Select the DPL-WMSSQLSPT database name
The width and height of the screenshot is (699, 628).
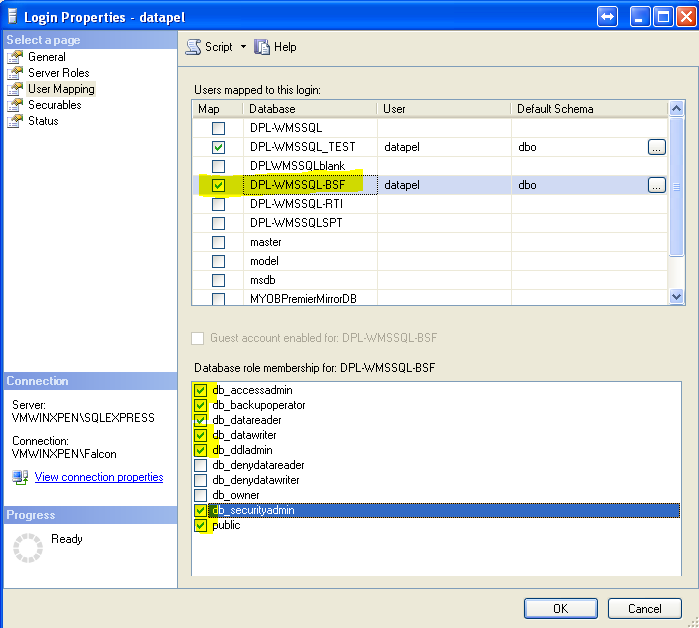click(x=296, y=223)
